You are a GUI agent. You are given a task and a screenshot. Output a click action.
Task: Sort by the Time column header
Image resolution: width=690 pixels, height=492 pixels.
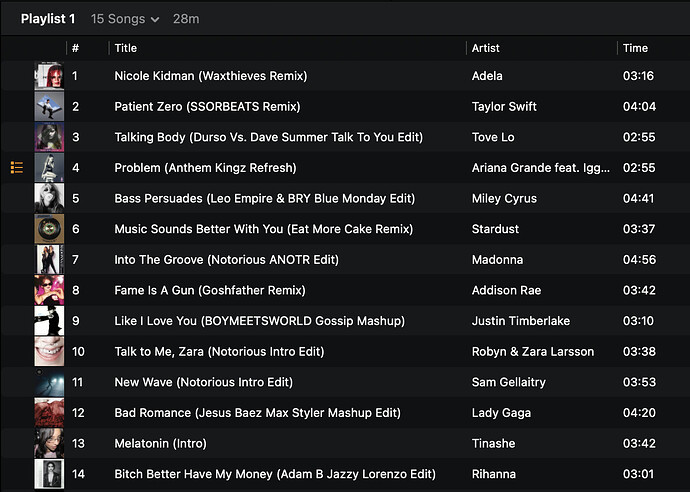(x=635, y=48)
